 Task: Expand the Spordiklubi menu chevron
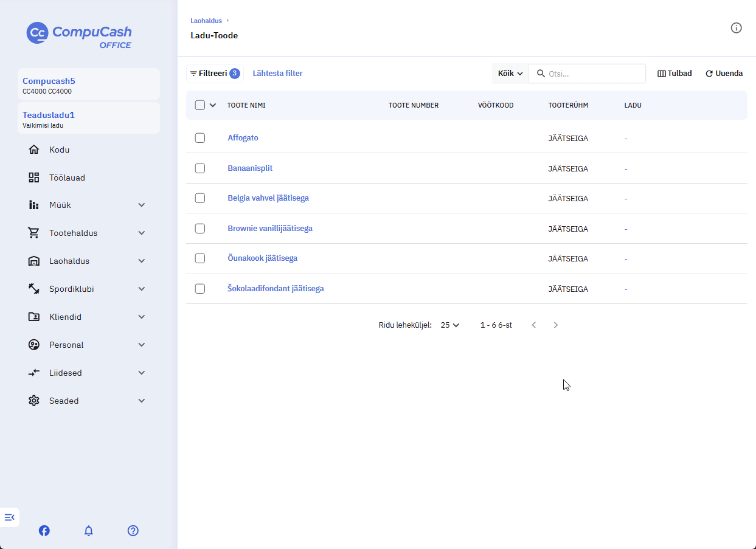(x=142, y=289)
